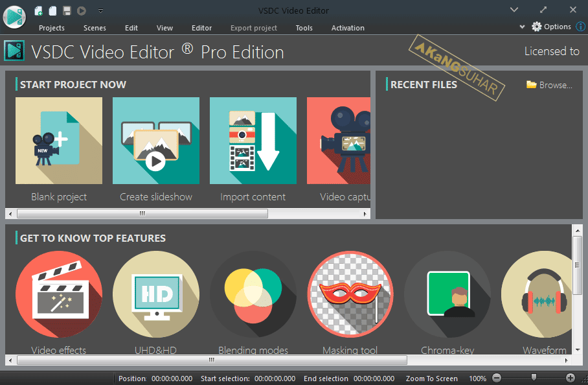Click the new project icon in quick access toolbar

click(x=38, y=11)
